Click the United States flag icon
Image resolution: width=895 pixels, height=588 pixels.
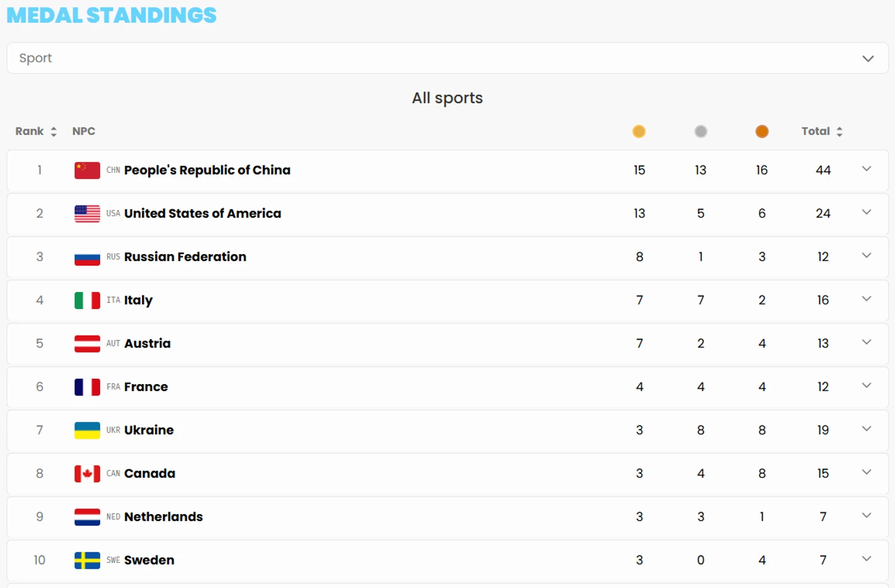click(87, 213)
